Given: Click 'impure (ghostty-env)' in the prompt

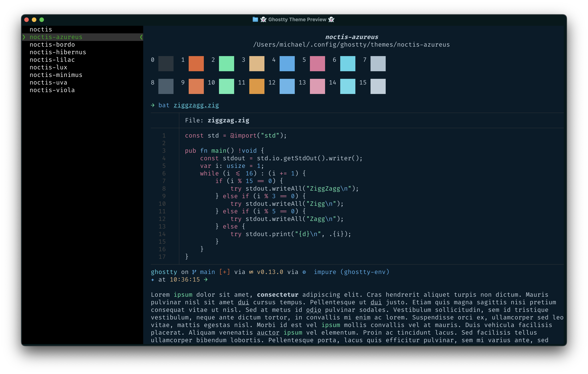Looking at the screenshot, I should [351, 272].
